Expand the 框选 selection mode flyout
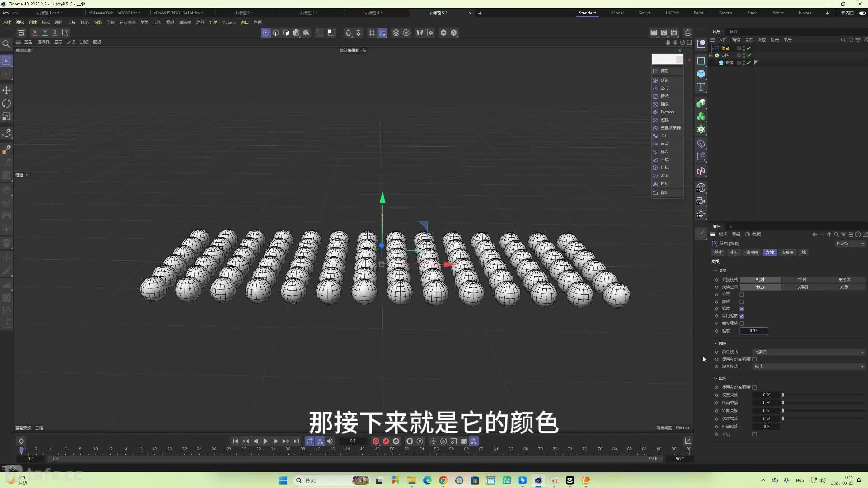 pos(27,175)
